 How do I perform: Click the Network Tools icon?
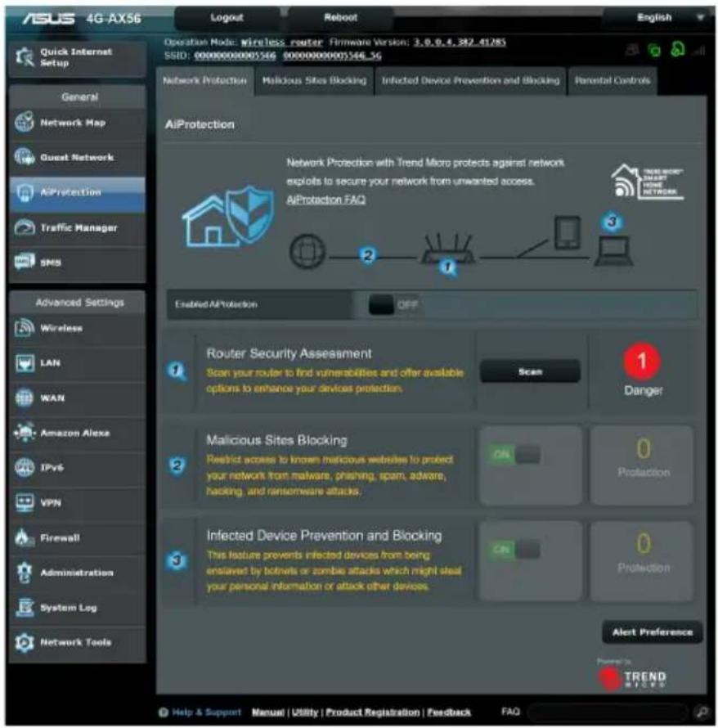tap(25, 643)
